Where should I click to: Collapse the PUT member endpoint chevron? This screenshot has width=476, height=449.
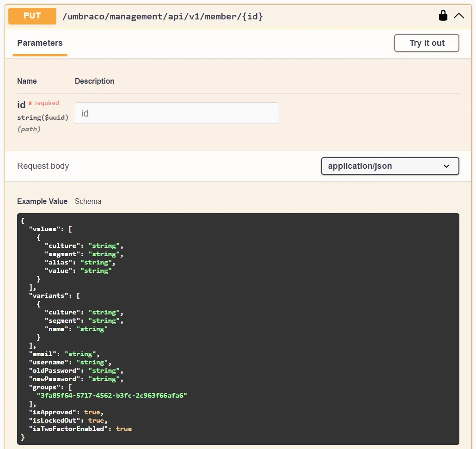[458, 16]
